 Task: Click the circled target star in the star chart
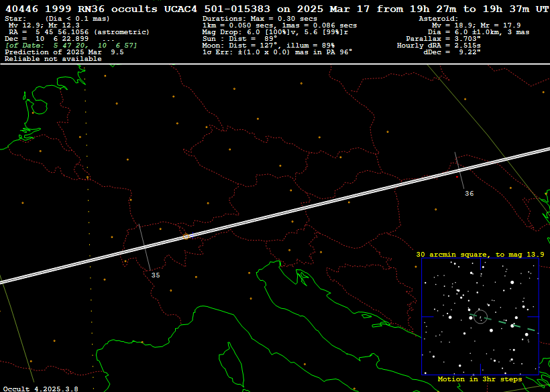point(480,317)
